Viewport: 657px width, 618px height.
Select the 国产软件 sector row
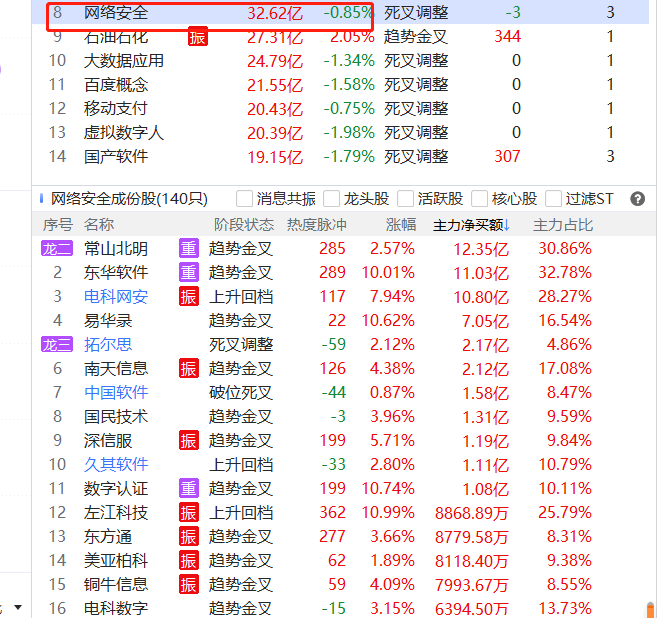click(x=340, y=157)
